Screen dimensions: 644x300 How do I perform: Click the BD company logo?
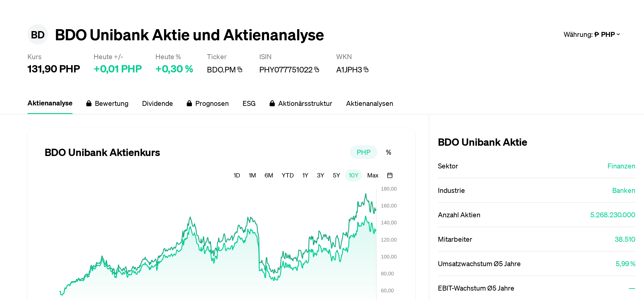38,34
